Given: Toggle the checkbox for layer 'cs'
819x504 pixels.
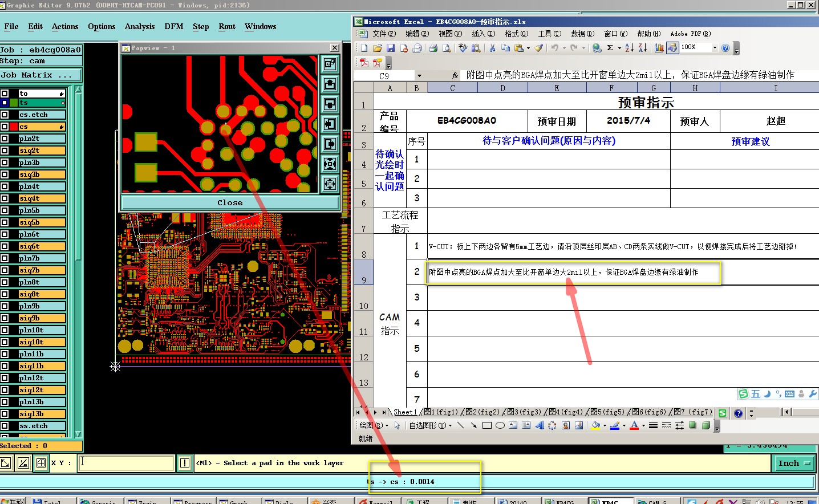Looking at the screenshot, I should click(5, 127).
